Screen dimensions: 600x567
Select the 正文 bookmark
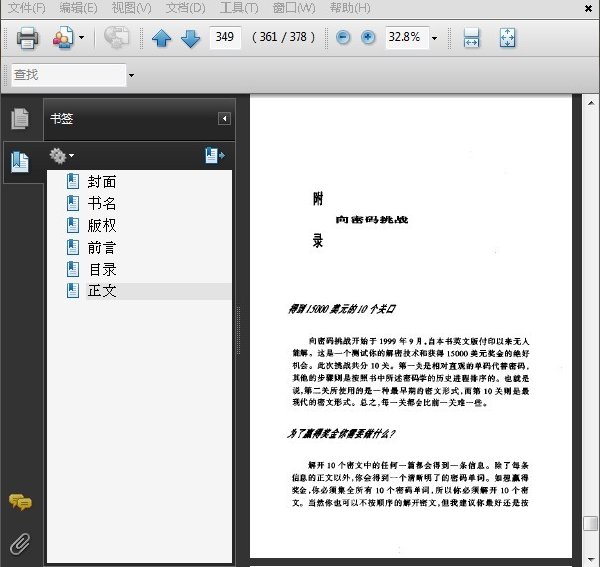click(102, 291)
